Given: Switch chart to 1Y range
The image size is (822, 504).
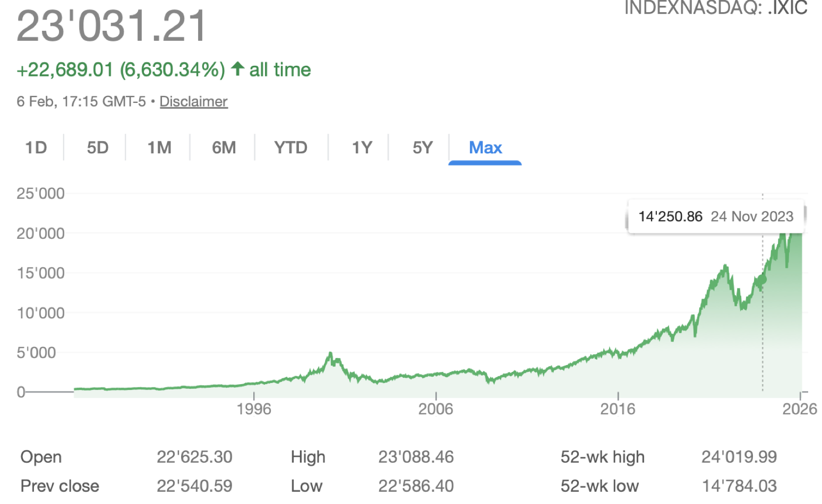Looking at the screenshot, I should click(x=362, y=147).
